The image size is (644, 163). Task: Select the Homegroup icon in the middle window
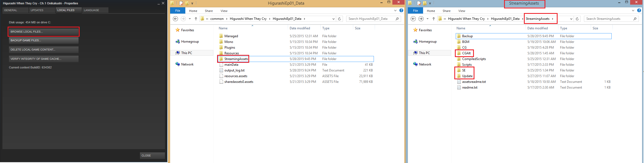click(178, 42)
